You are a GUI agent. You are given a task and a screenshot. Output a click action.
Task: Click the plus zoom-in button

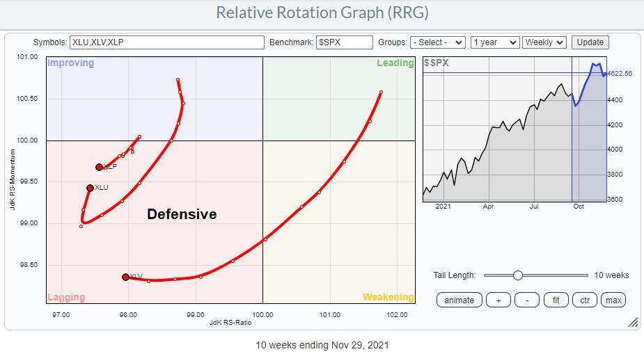pos(498,300)
